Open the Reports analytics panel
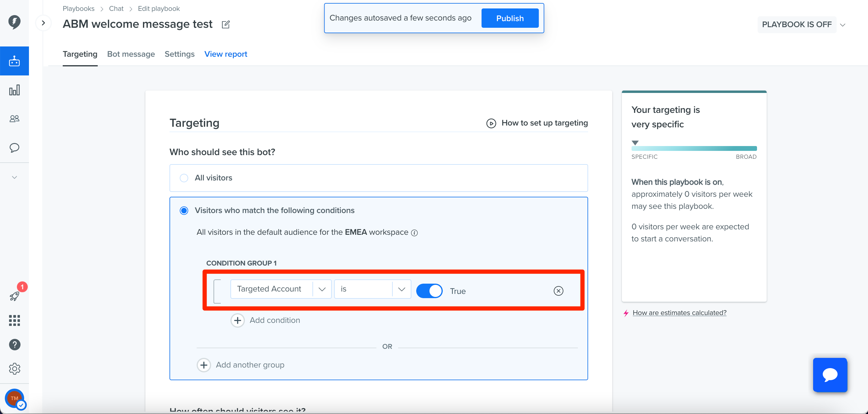The height and width of the screenshot is (414, 868). 14,90
